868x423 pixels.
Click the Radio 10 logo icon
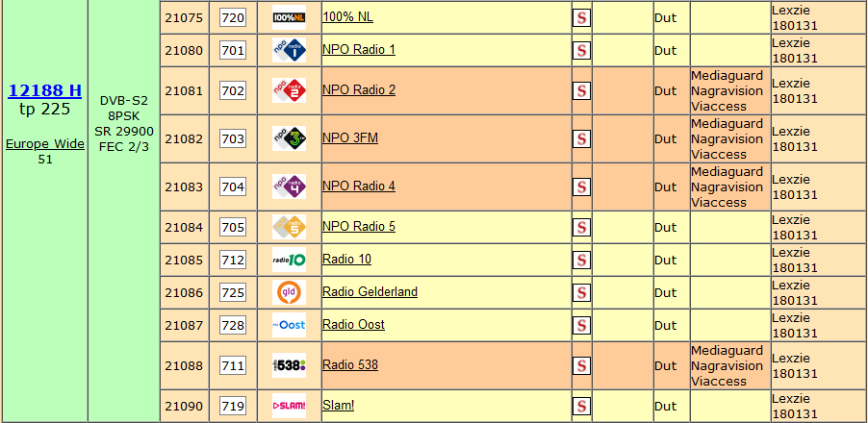(x=289, y=260)
